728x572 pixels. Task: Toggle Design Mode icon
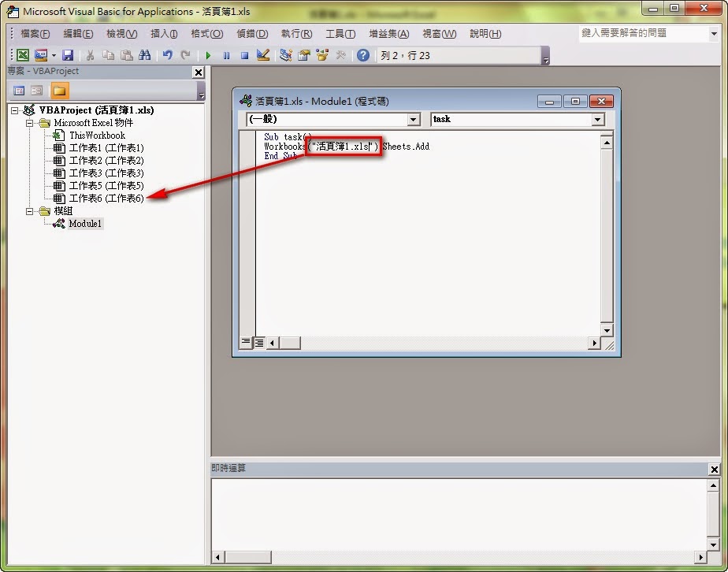coord(263,55)
